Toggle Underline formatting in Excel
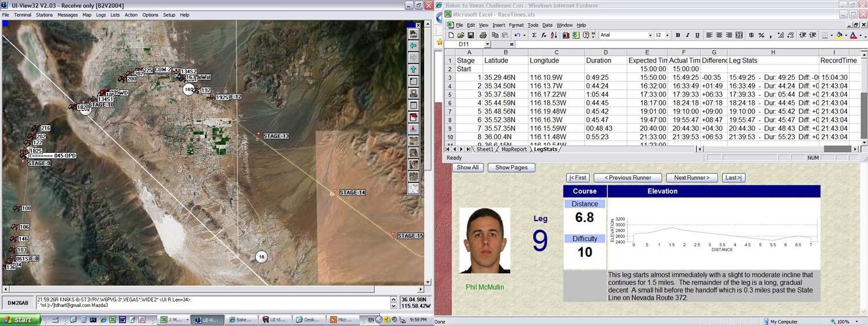868x326 pixels. [697, 35]
